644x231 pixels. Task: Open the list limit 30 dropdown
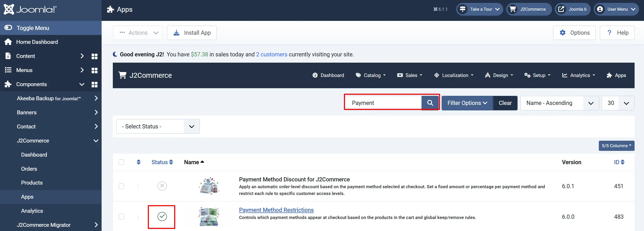(x=618, y=103)
